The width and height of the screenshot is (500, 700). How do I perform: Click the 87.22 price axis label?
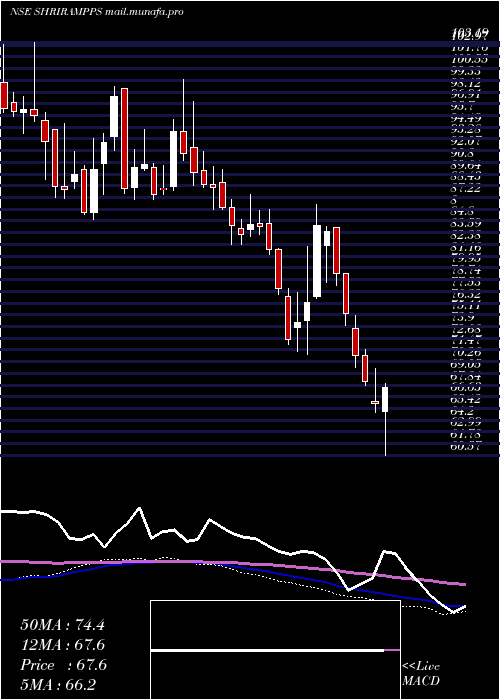[466, 190]
